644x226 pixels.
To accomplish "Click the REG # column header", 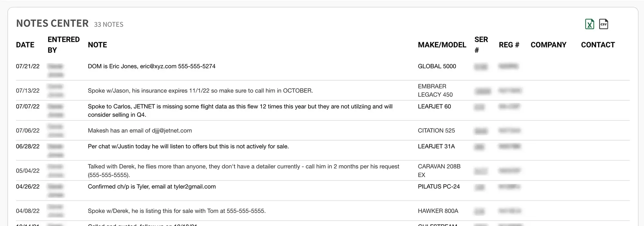I will pyautogui.click(x=509, y=45).
